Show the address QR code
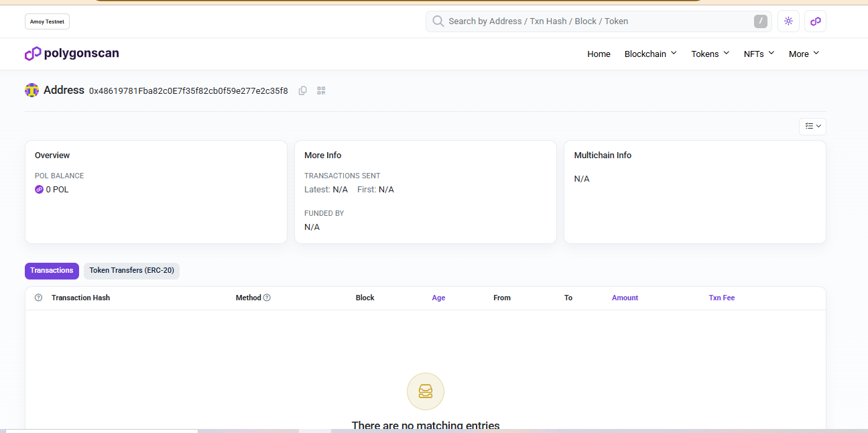This screenshot has width=868, height=433. tap(321, 90)
